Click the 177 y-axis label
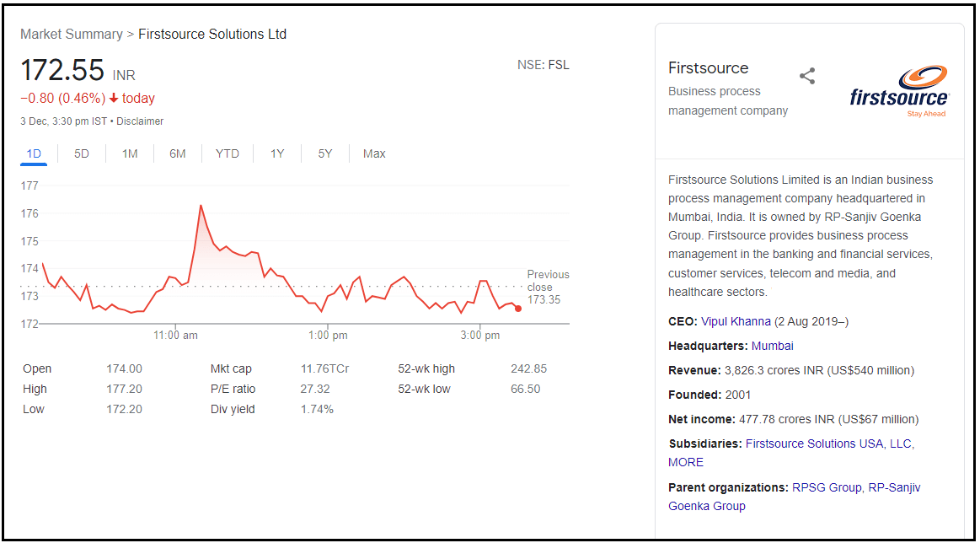 click(29, 185)
